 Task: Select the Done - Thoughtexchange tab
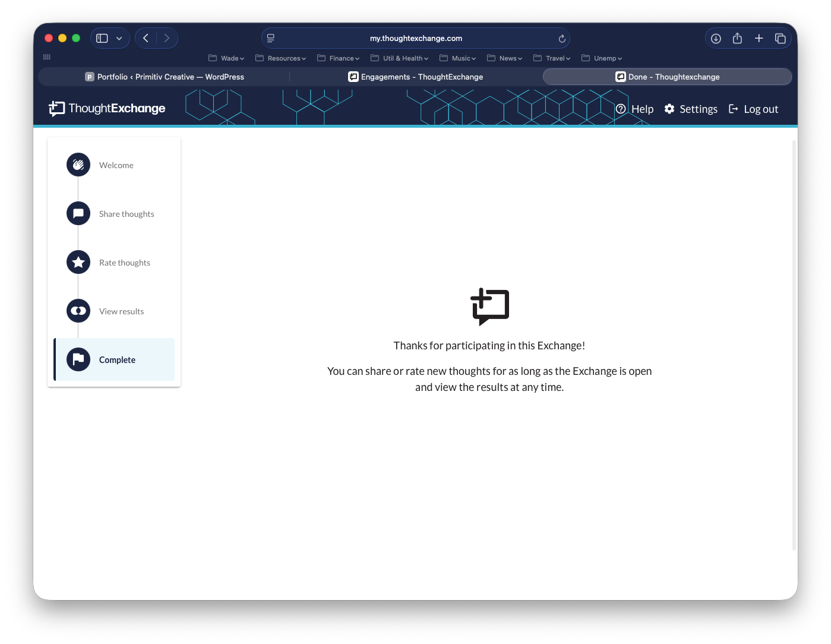tap(667, 77)
